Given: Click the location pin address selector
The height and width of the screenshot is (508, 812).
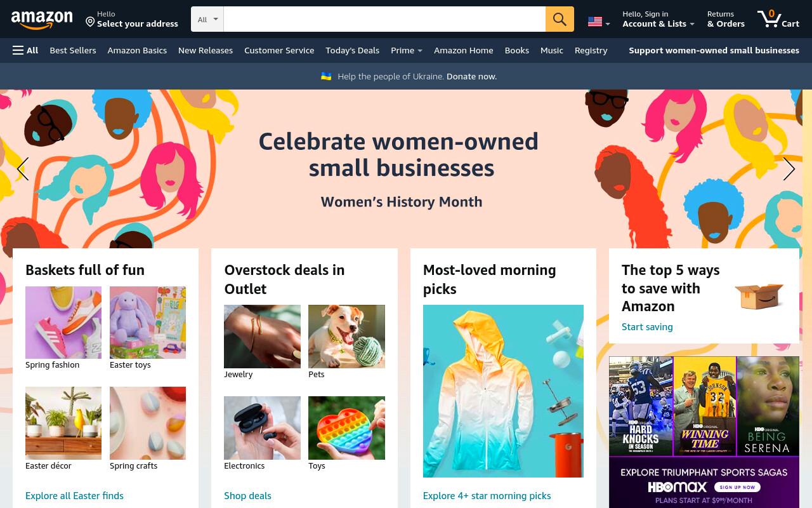Looking at the screenshot, I should (132, 19).
